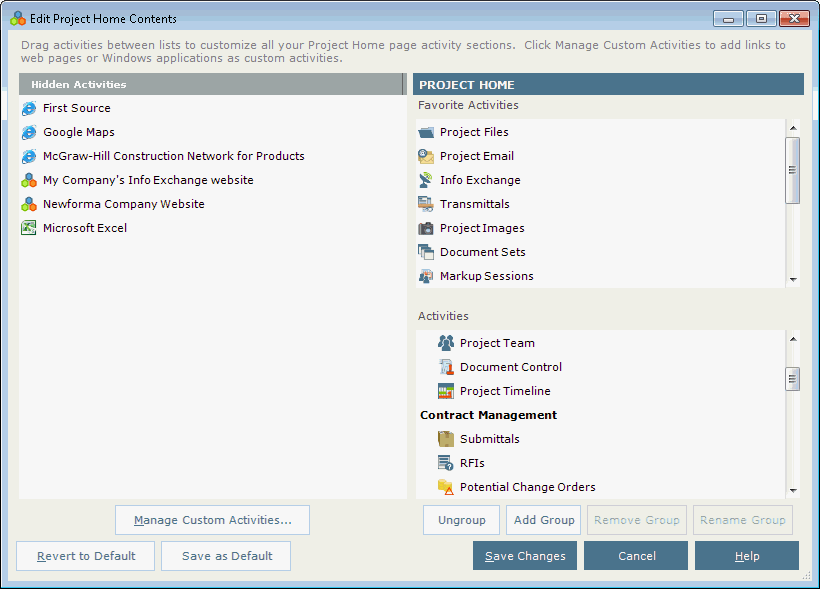Click the Document Sets icon
The image size is (820, 589).
click(x=426, y=252)
